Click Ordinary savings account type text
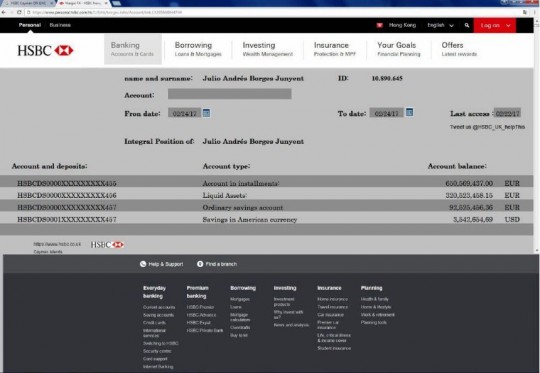 pos(243,207)
